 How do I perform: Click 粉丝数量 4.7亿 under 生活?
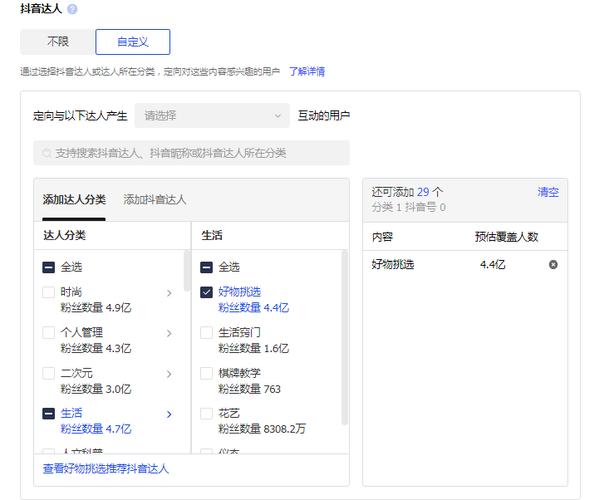[96, 429]
